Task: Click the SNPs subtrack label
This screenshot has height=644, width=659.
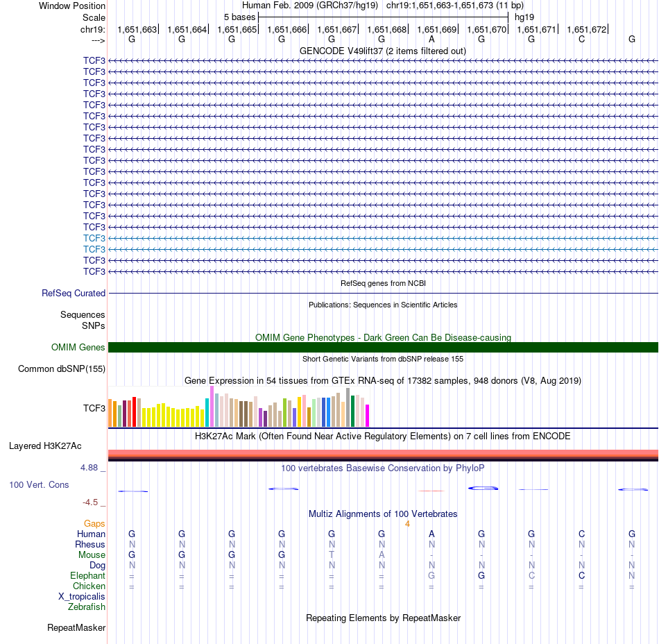Action: pyautogui.click(x=94, y=325)
